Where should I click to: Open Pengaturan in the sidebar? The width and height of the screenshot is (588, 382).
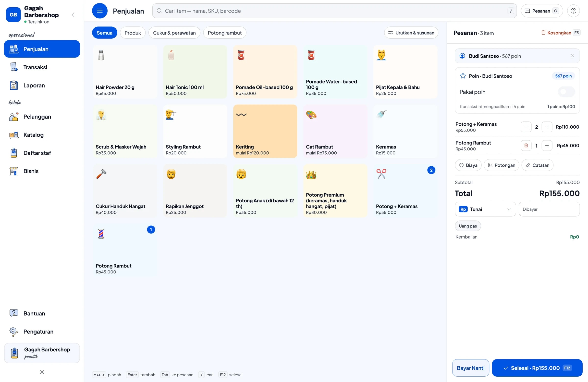(42, 331)
